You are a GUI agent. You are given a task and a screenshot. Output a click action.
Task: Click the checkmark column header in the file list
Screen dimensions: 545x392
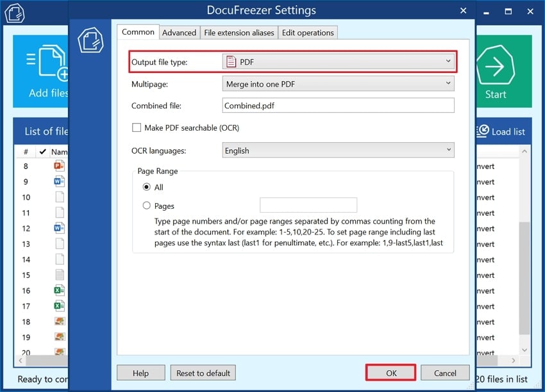tap(43, 152)
